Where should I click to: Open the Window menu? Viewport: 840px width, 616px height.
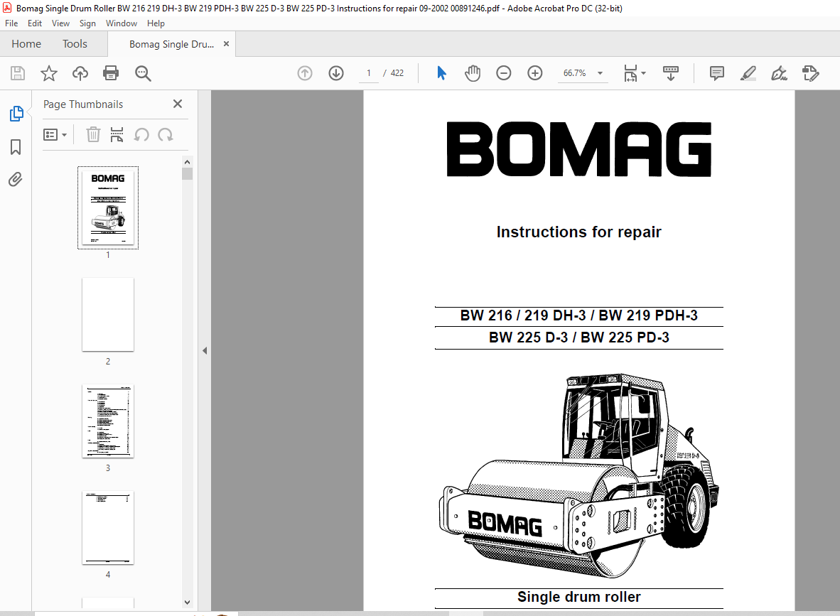tap(121, 23)
